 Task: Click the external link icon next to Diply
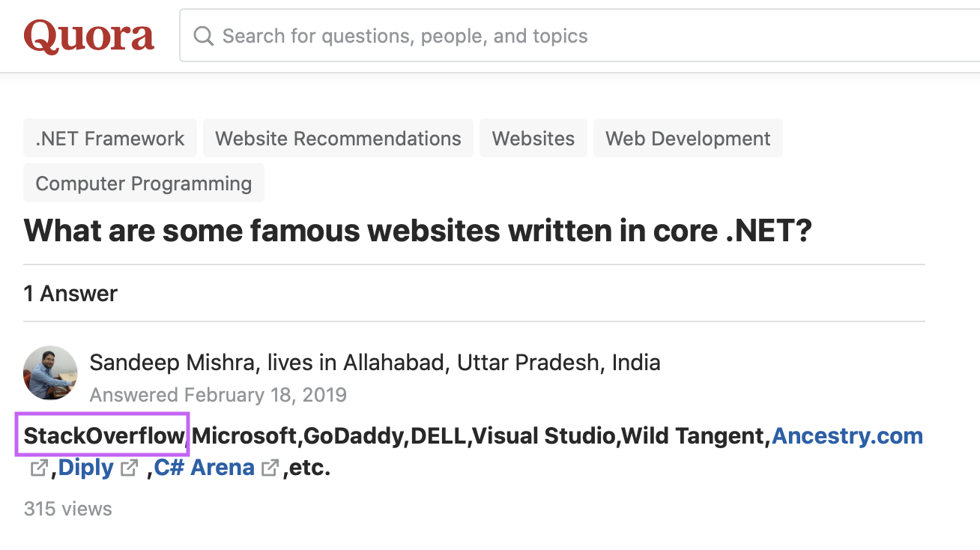[129, 467]
